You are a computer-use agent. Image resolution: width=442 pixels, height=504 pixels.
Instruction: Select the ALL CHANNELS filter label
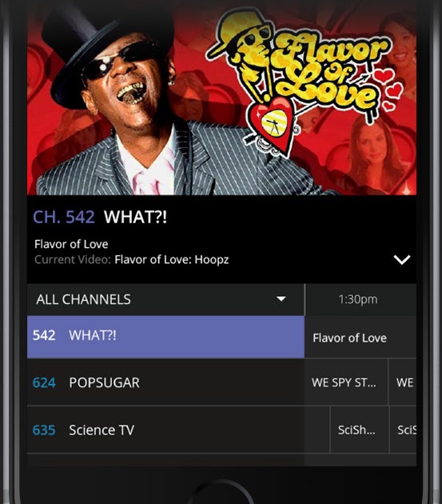(83, 299)
